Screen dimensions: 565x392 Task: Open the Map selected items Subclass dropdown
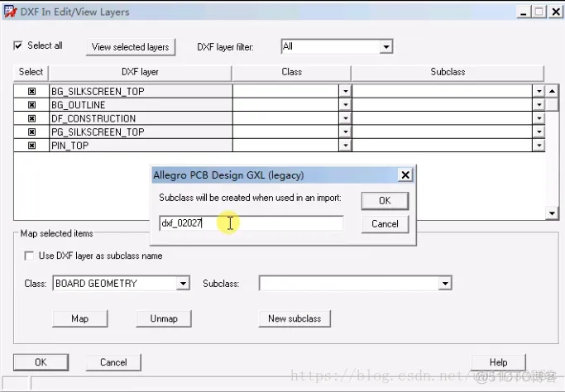tap(445, 284)
